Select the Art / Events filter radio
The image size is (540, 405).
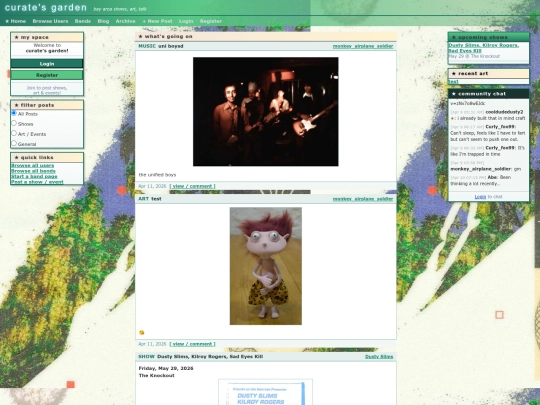point(14,133)
